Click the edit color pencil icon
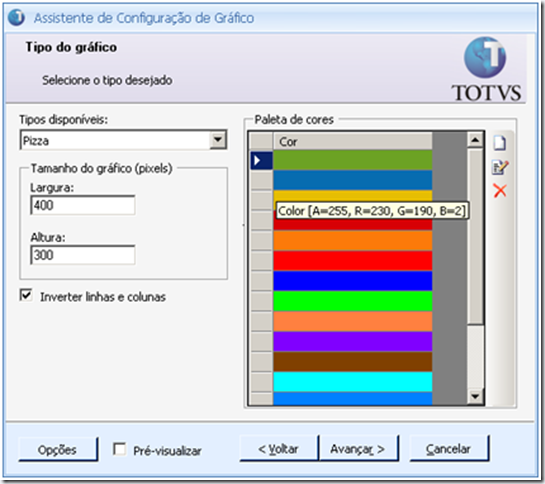This screenshot has height=484, width=545. coord(500,167)
